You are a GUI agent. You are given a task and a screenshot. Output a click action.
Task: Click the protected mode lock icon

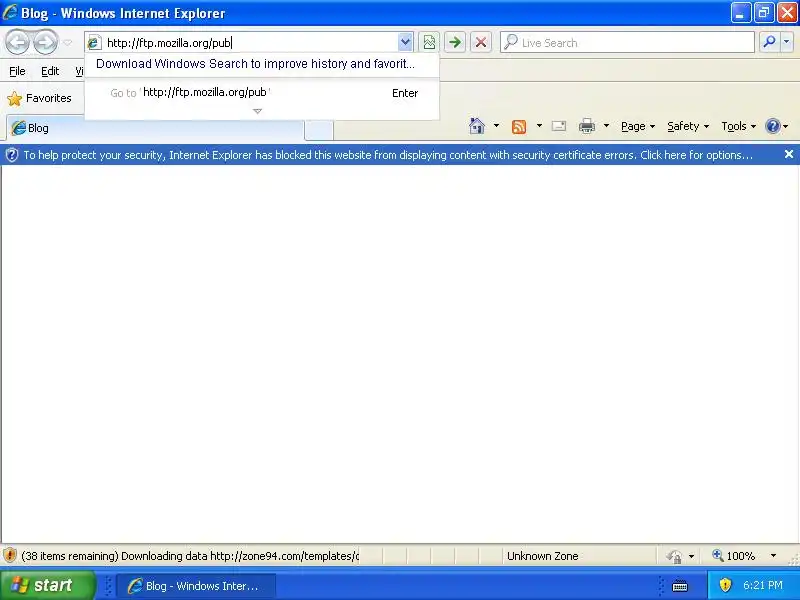[x=674, y=556]
